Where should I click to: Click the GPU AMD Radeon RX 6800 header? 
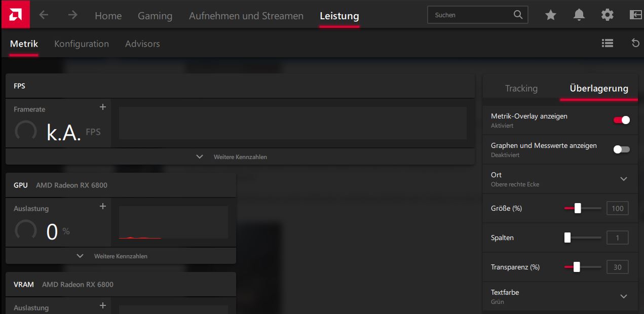tap(121, 185)
